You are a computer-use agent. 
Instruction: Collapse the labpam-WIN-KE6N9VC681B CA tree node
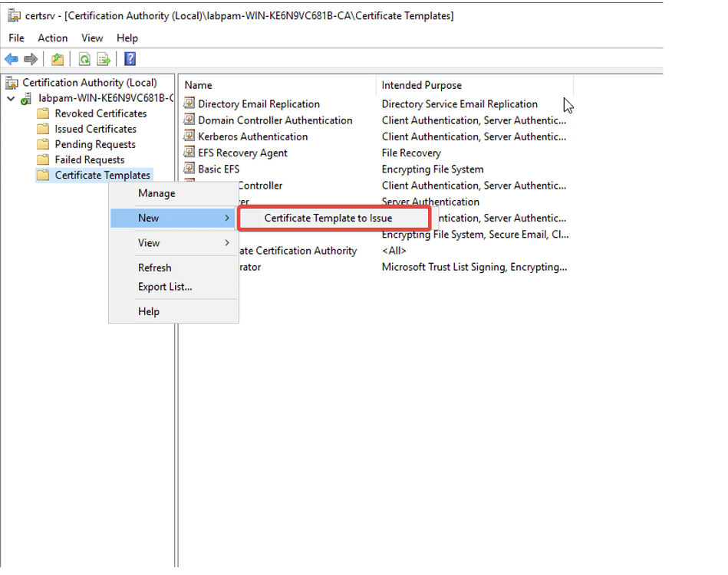[11, 97]
